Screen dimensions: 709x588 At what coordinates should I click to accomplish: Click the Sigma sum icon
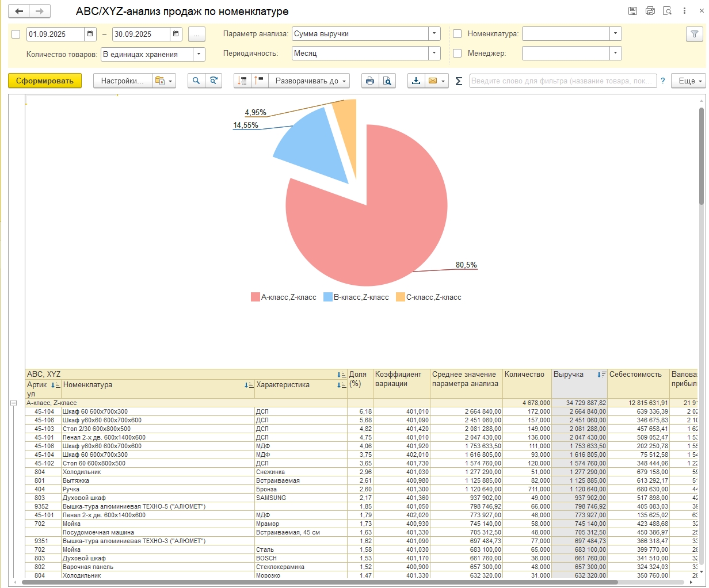[459, 81]
